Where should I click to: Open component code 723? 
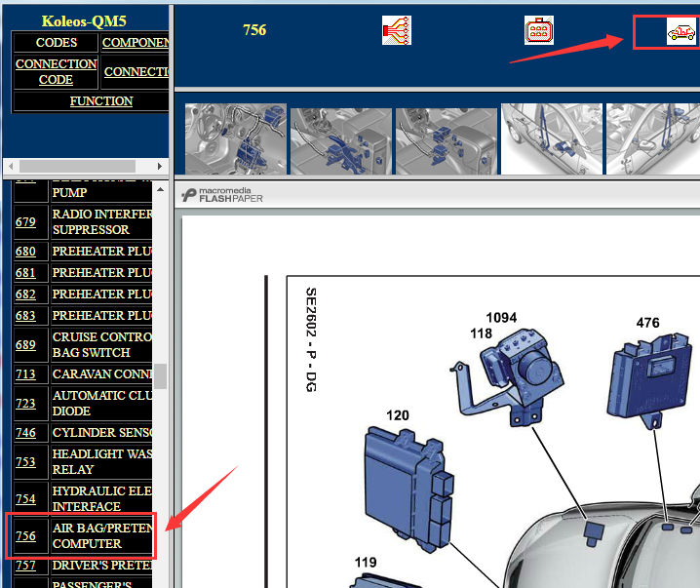25,403
